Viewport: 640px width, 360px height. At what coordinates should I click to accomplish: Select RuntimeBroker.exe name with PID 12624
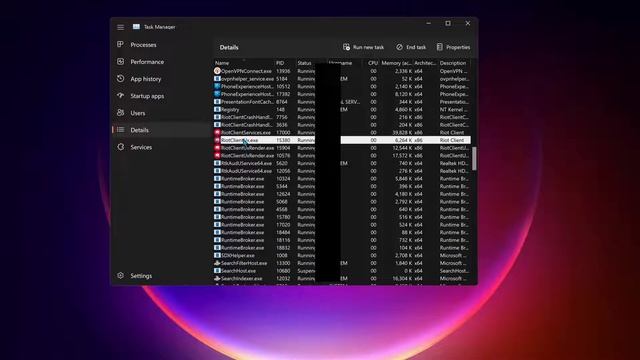[x=242, y=194]
